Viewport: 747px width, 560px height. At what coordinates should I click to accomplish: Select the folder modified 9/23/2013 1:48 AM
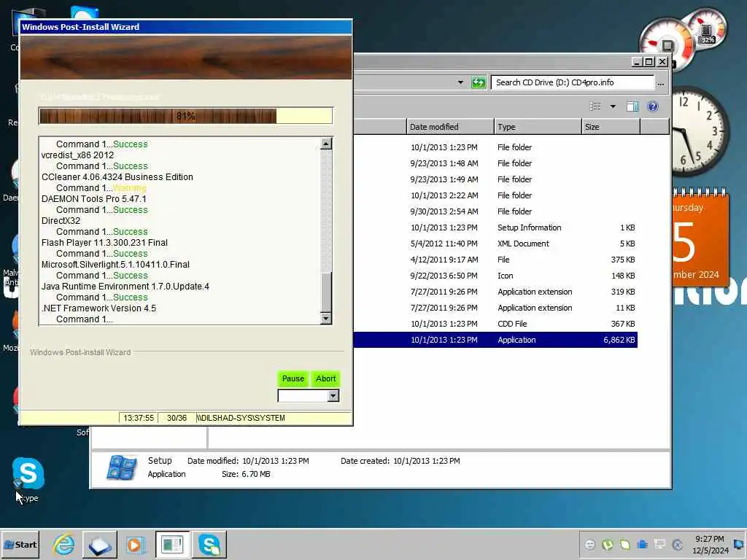495,163
